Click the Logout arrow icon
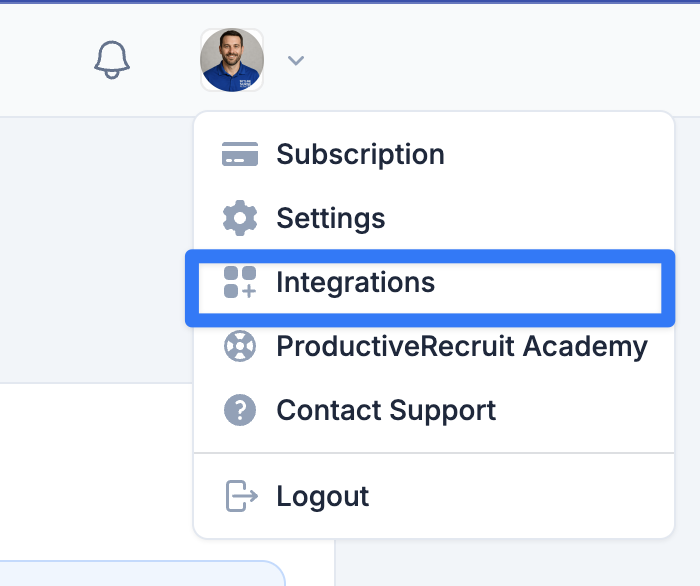This screenshot has height=586, width=700. [x=242, y=496]
